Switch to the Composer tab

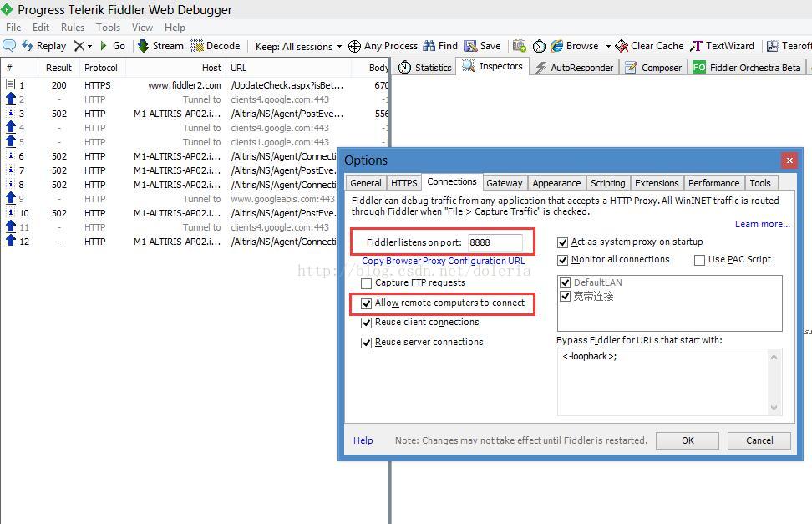(653, 68)
